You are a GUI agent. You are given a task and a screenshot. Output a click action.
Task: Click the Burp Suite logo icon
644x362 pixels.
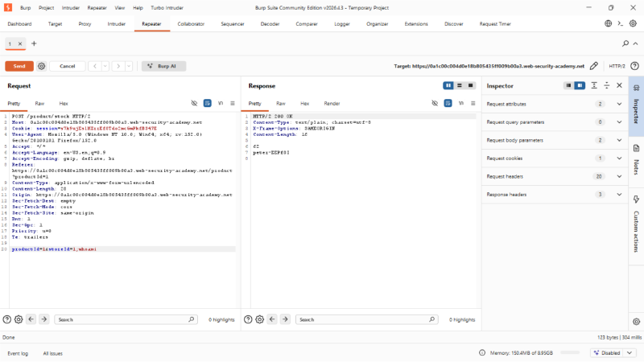point(8,7)
